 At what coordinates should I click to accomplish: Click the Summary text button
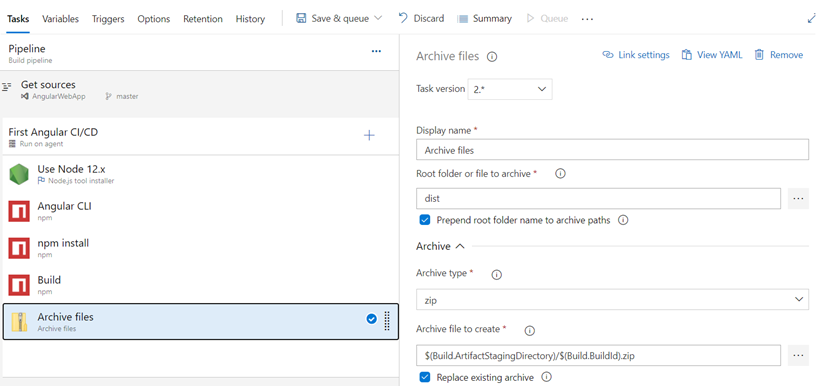coord(492,18)
